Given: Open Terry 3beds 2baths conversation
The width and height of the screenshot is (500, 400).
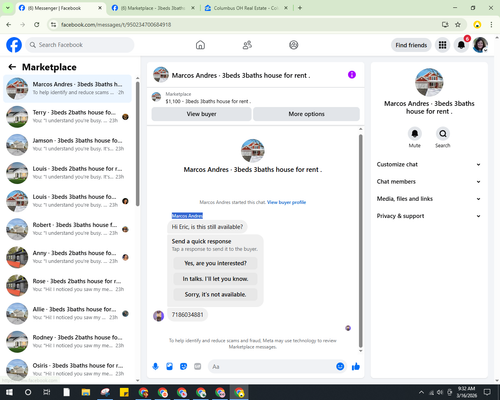Looking at the screenshot, I should click(x=67, y=117).
